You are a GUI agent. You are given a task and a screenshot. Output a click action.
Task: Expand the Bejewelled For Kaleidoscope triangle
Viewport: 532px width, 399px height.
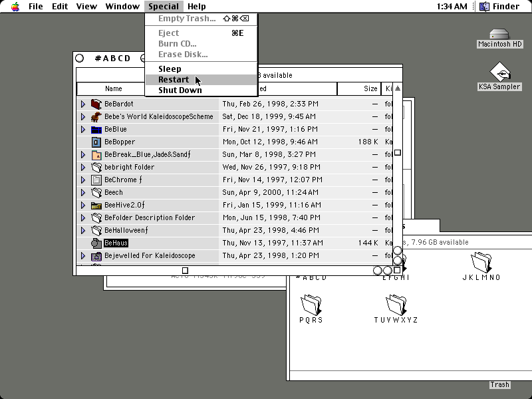pyautogui.click(x=82, y=255)
